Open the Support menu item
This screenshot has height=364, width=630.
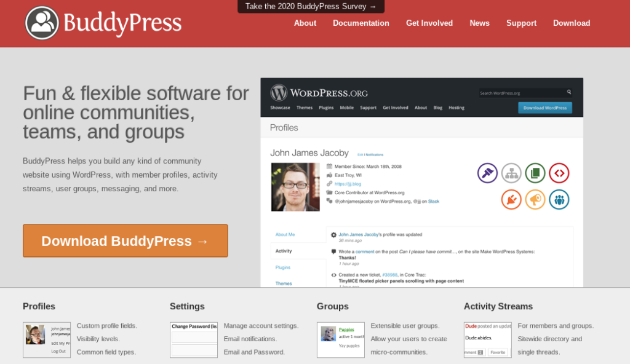point(521,23)
